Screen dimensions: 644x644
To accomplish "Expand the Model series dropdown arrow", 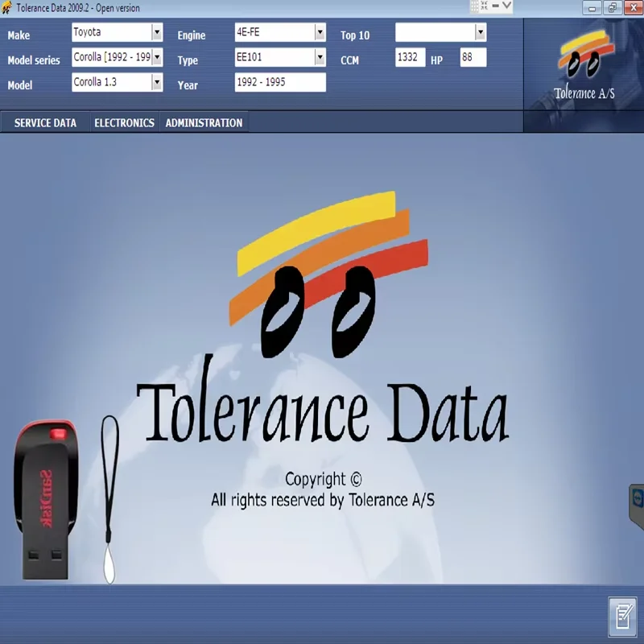I will coord(157,57).
